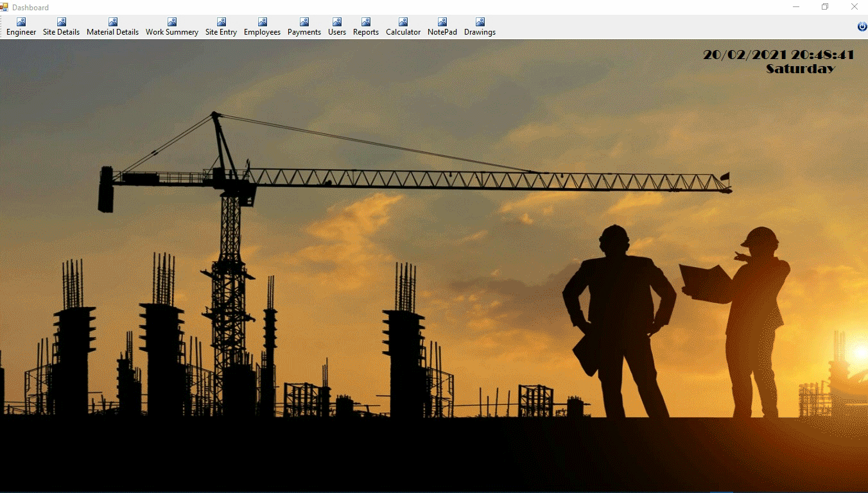Open the Site Entry form
This screenshot has height=493, width=868.
(221, 27)
